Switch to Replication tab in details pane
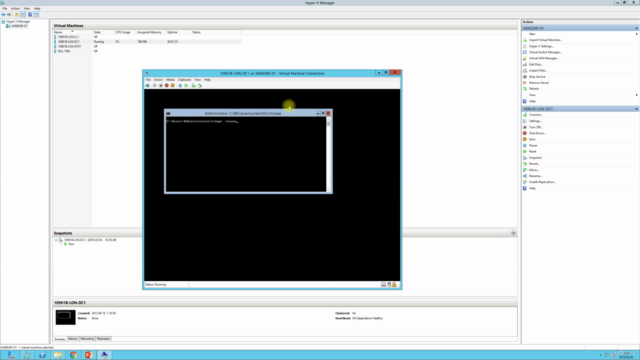 pos(104,339)
